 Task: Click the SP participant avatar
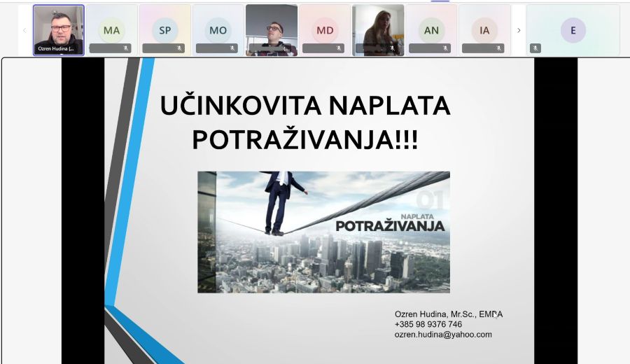click(164, 30)
